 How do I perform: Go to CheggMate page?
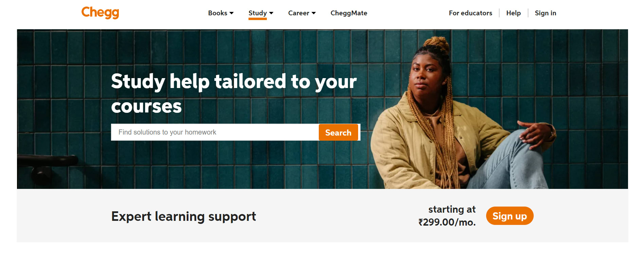coord(349,13)
